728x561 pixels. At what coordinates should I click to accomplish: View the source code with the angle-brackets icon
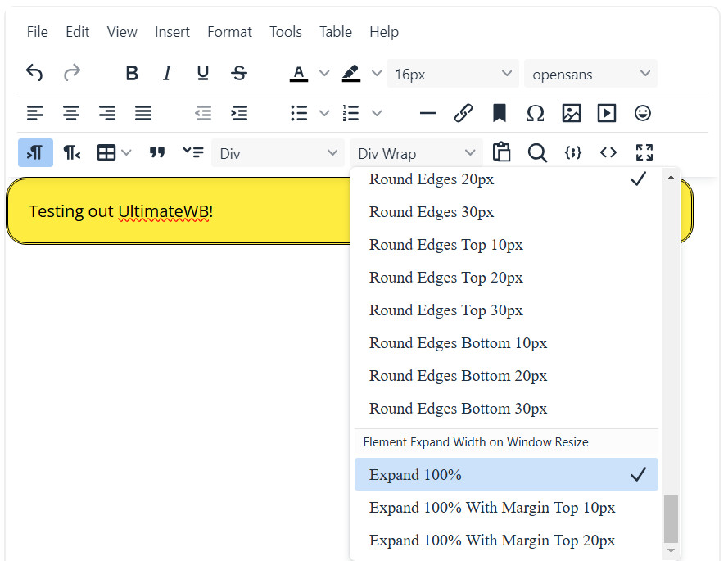click(x=608, y=152)
